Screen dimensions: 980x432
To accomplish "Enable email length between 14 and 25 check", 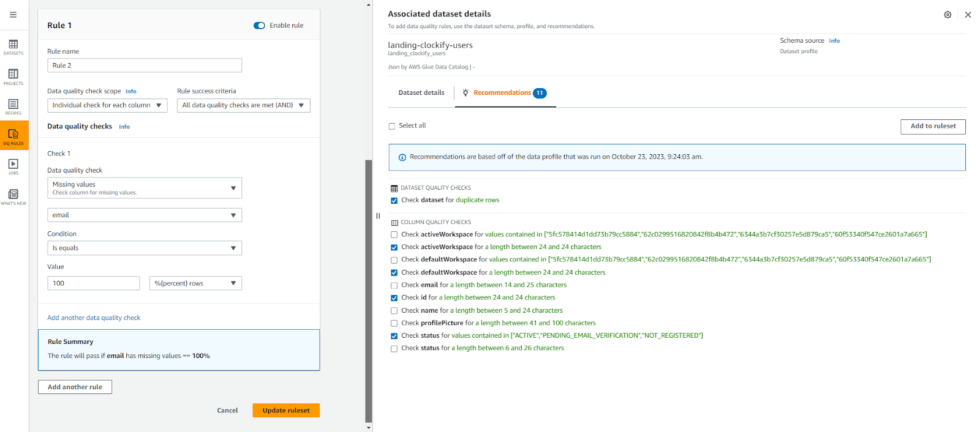I will tap(394, 285).
